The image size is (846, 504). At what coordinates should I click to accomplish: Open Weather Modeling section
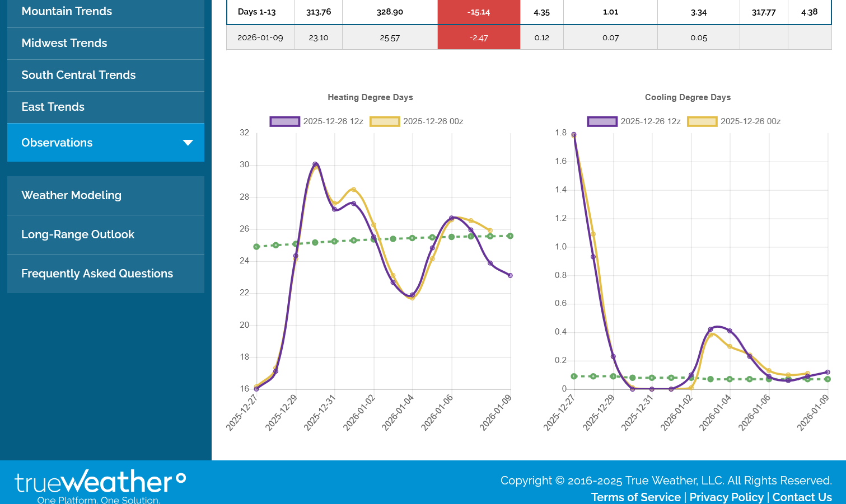[72, 195]
